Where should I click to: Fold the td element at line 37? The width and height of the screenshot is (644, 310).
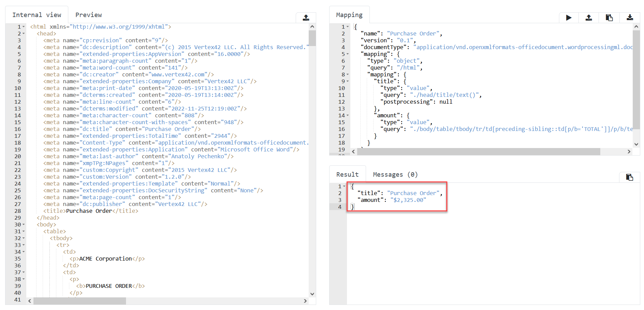[24, 272]
